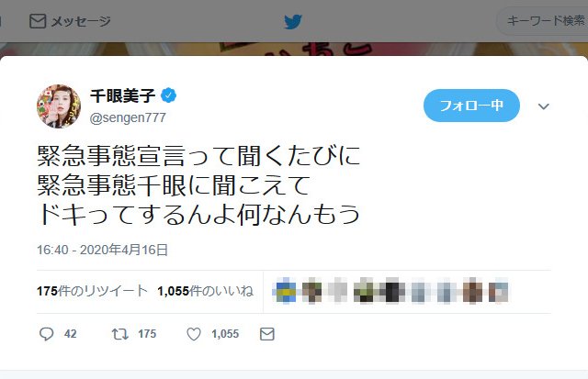This screenshot has height=379, width=588.
Task: Like the tweet with the heart icon
Action: (194, 334)
